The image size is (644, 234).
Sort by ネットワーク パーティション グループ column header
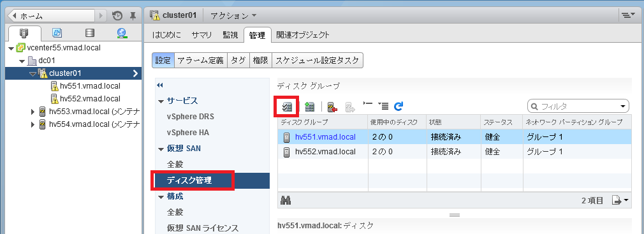pos(576,122)
